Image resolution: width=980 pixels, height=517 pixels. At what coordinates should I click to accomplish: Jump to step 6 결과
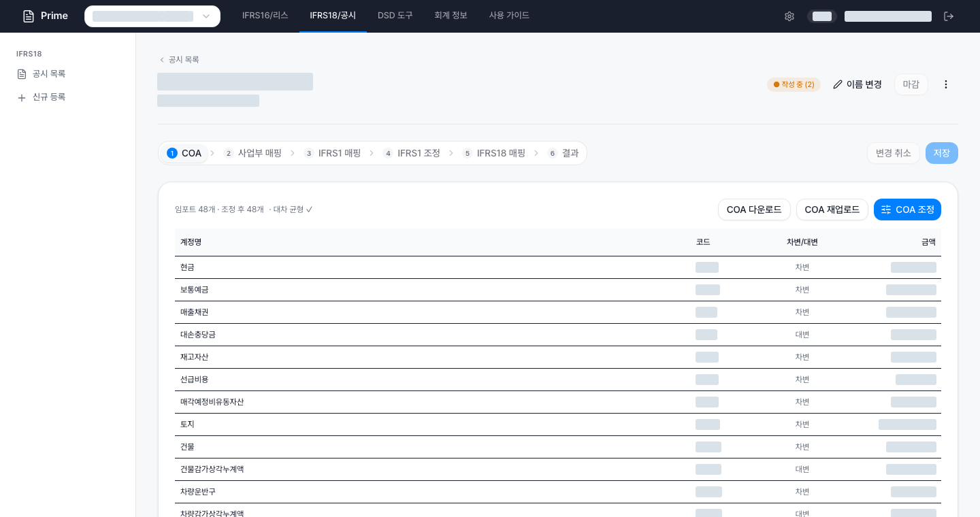pyautogui.click(x=563, y=153)
